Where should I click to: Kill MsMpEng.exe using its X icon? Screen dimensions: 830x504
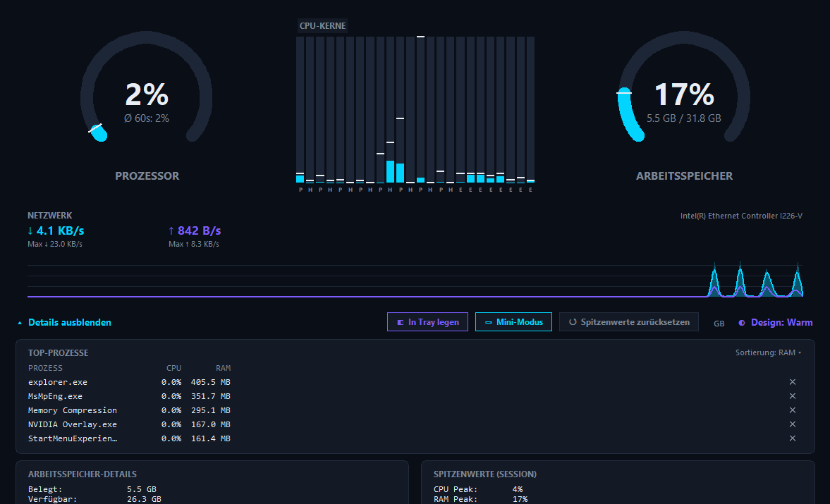click(x=793, y=396)
